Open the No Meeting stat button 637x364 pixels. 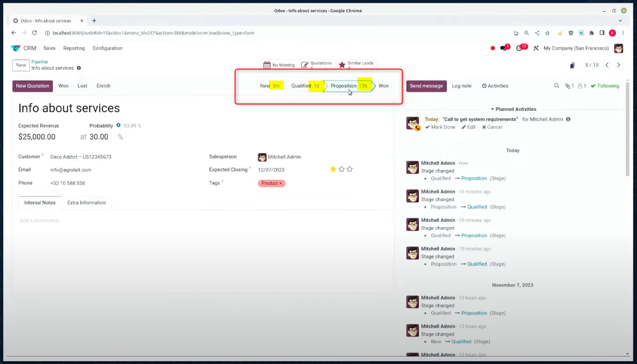[279, 65]
